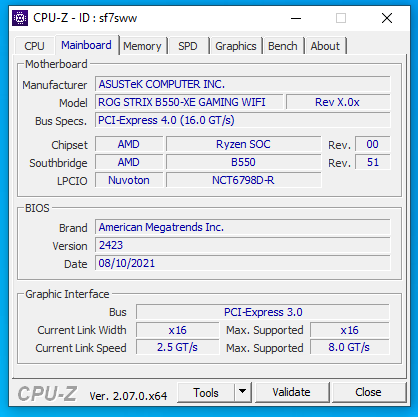Image resolution: width=418 pixels, height=417 pixels.
Task: Click the CPU-Z - ID : sf7sww title text
Action: coord(85,18)
